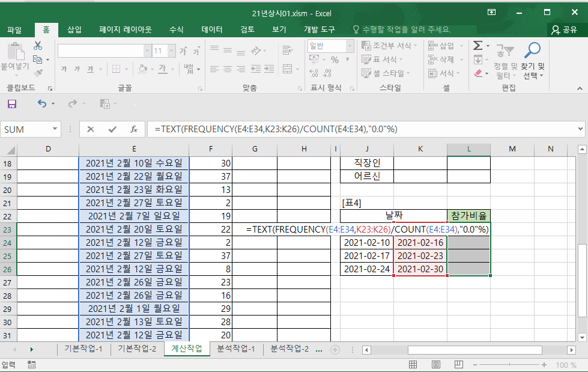Switch to the 분석작업-1 sheet tab
This screenshot has height=372, width=588.
click(x=235, y=349)
